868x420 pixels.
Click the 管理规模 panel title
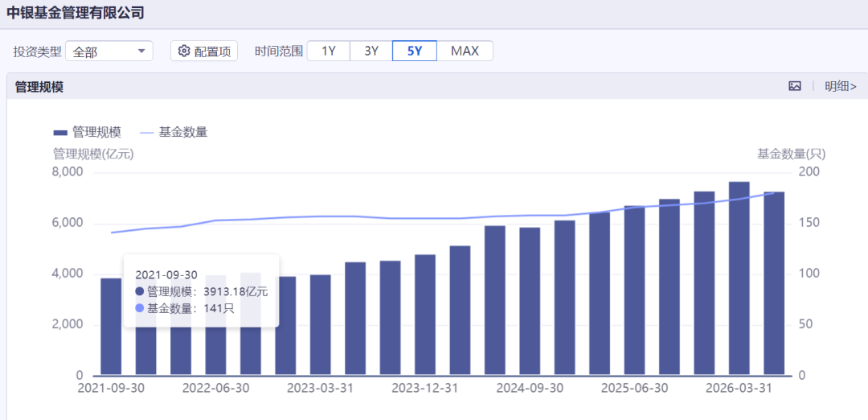[x=39, y=87]
